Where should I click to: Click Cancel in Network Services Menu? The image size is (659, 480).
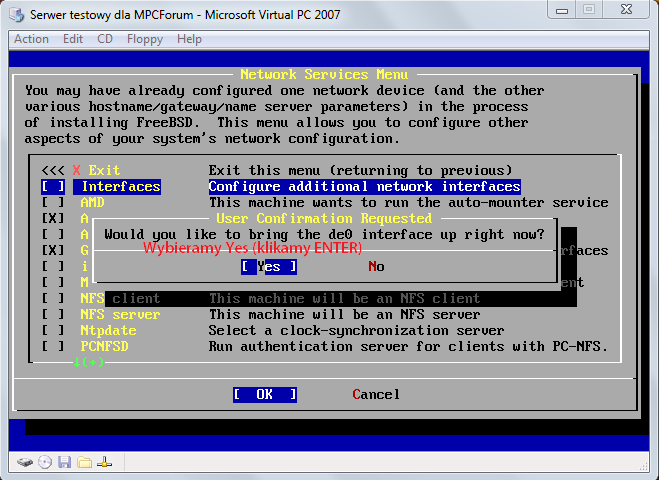point(376,395)
